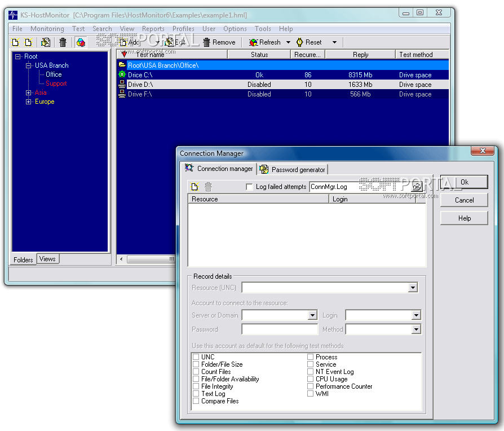Image resolution: width=504 pixels, height=431 pixels.
Task: Click the trash can icon left of color circles
Action: coord(63,42)
